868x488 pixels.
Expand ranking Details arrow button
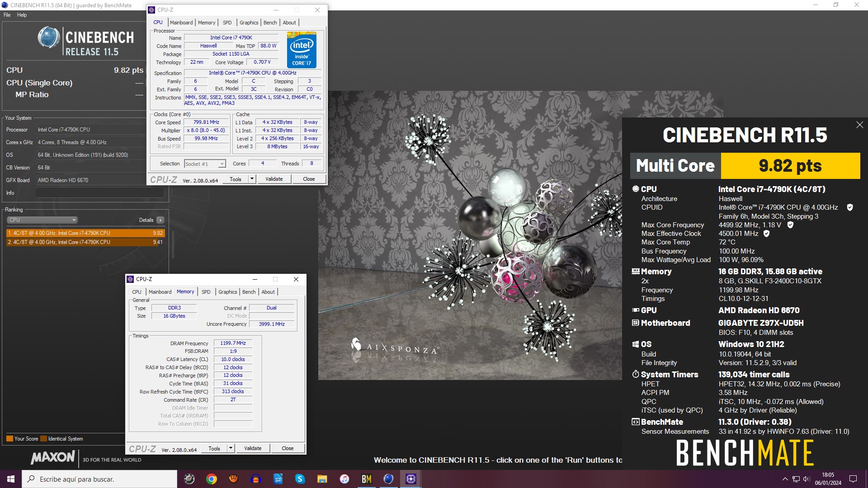click(x=160, y=220)
